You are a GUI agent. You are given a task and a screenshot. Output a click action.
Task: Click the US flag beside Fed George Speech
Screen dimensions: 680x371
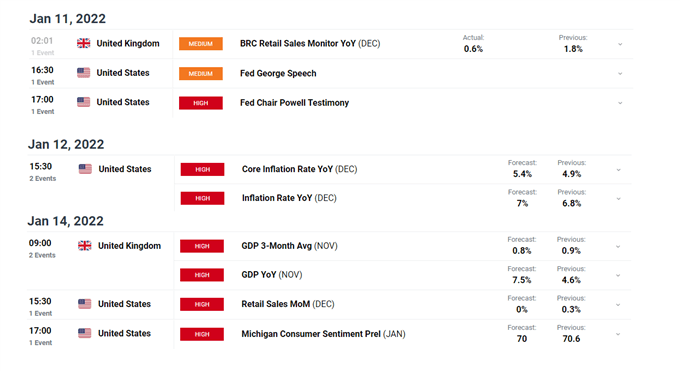[83, 72]
